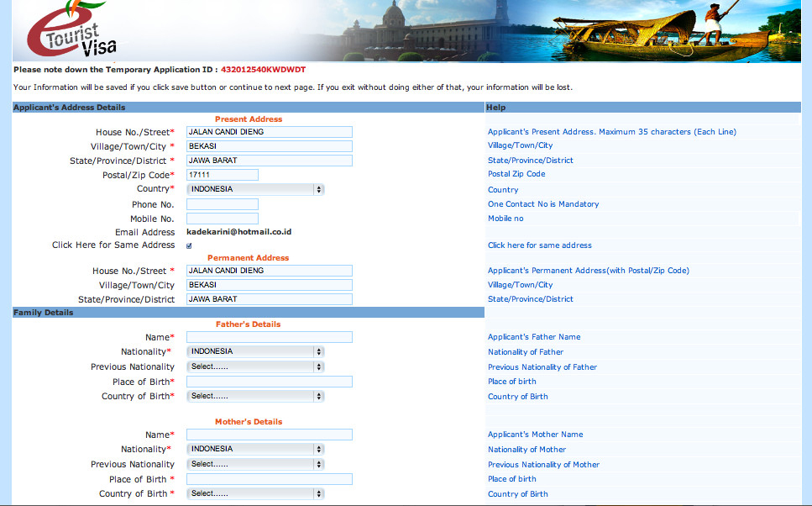Click Father's Place of Birth field
This screenshot has height=506, width=812.
pos(269,382)
